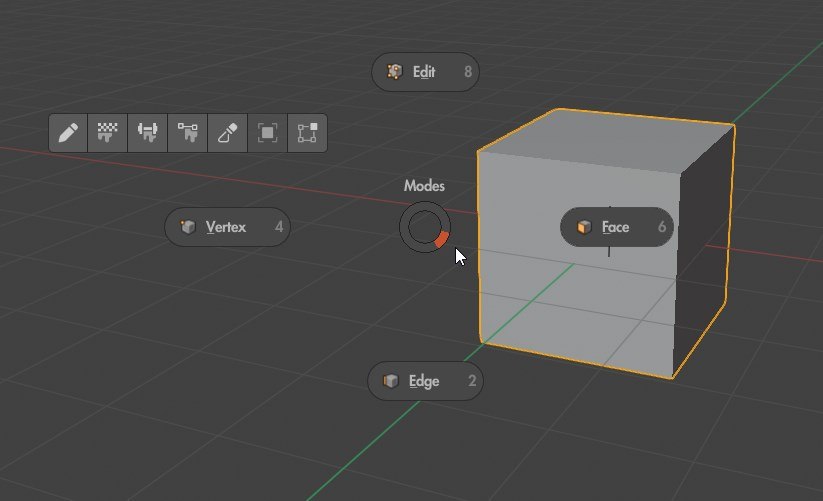Switch to Object mode icon
This screenshot has height=501, width=823.
point(268,133)
